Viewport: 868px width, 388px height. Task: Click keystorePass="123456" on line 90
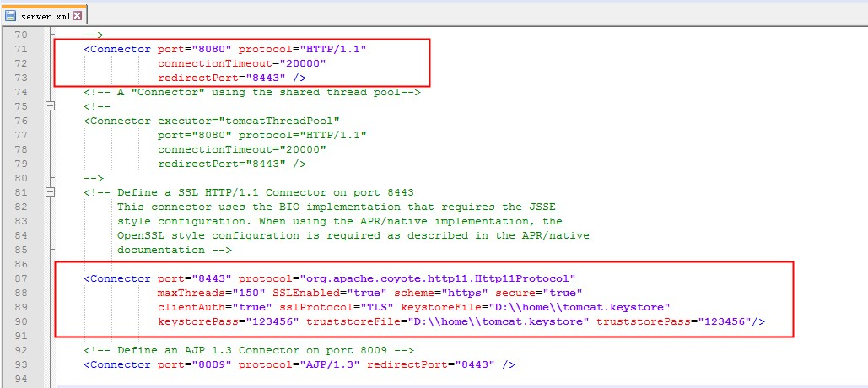point(228,321)
